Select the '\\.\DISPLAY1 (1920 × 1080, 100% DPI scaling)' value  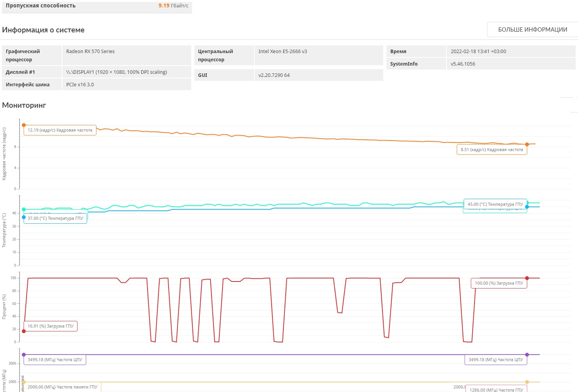[x=117, y=72]
